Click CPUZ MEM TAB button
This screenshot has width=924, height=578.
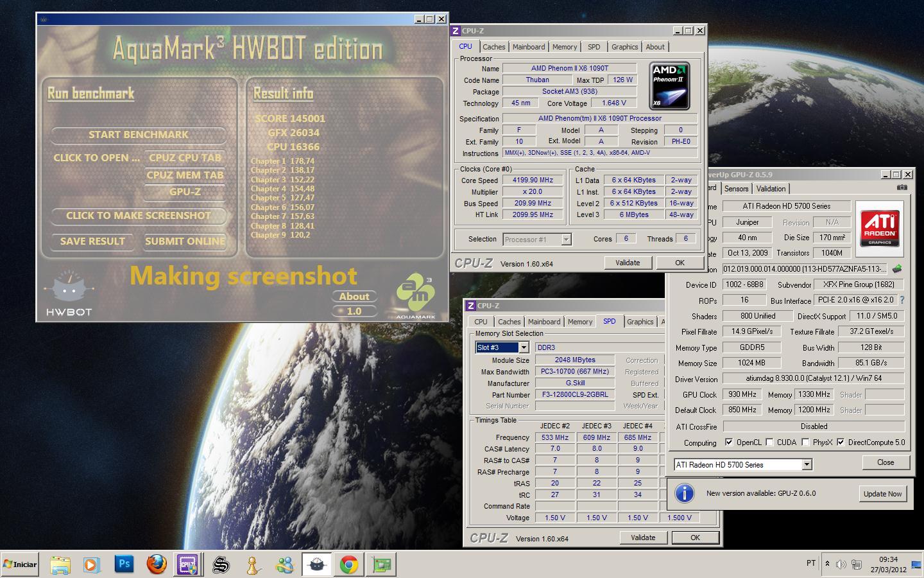(185, 175)
